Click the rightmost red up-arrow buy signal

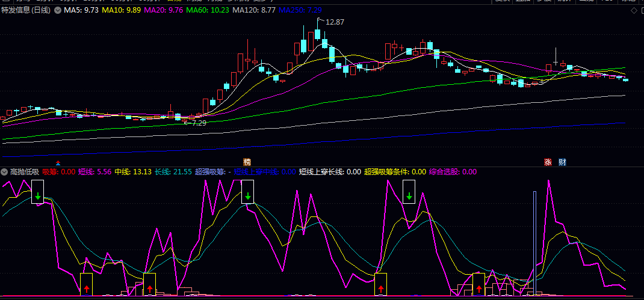point(478,289)
